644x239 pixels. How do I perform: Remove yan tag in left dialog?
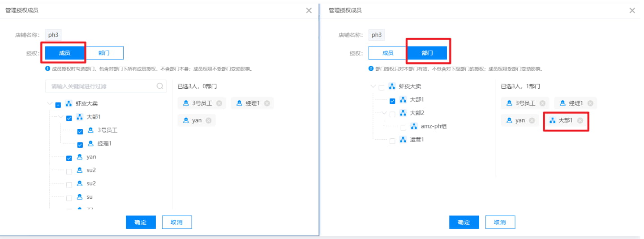click(209, 120)
